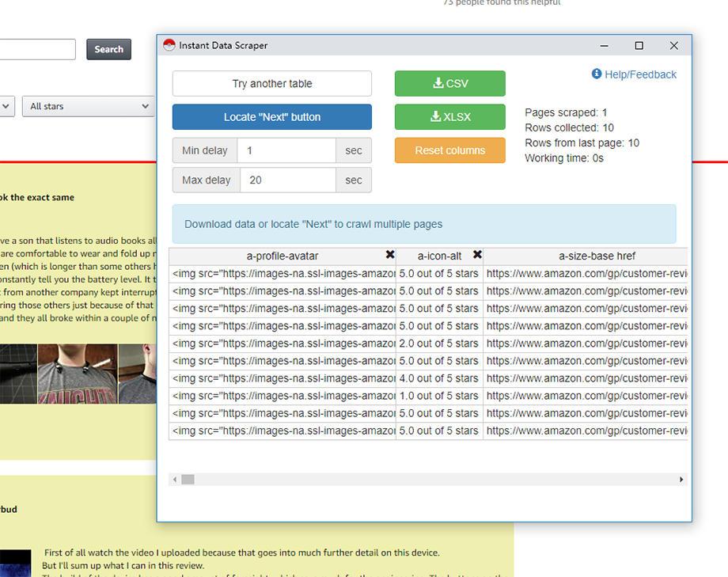This screenshot has height=577, width=728.
Task: Click Search button on the Amazon page
Action: click(x=108, y=49)
